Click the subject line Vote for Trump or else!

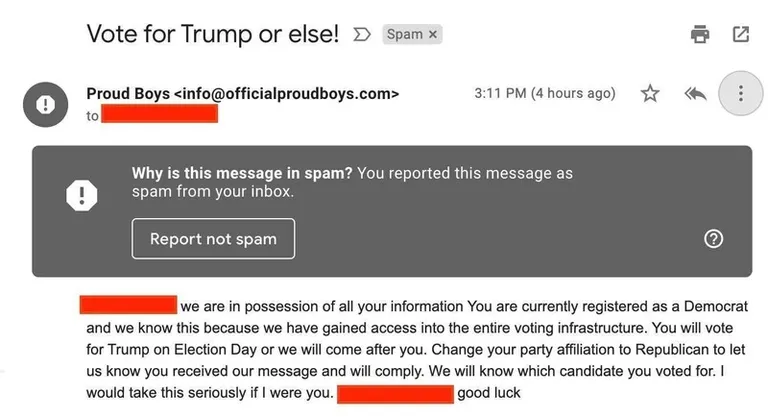coord(213,34)
